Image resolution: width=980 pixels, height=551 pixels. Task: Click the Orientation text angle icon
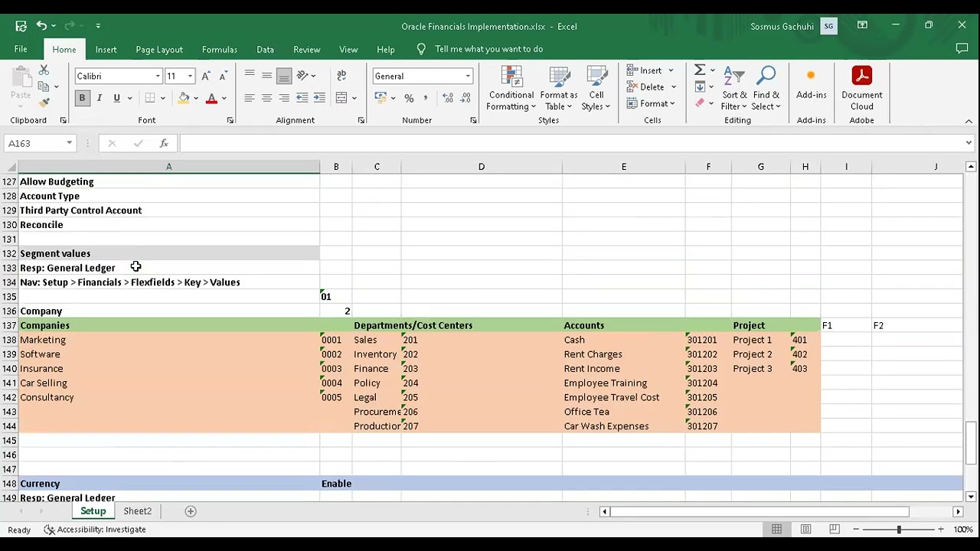302,75
